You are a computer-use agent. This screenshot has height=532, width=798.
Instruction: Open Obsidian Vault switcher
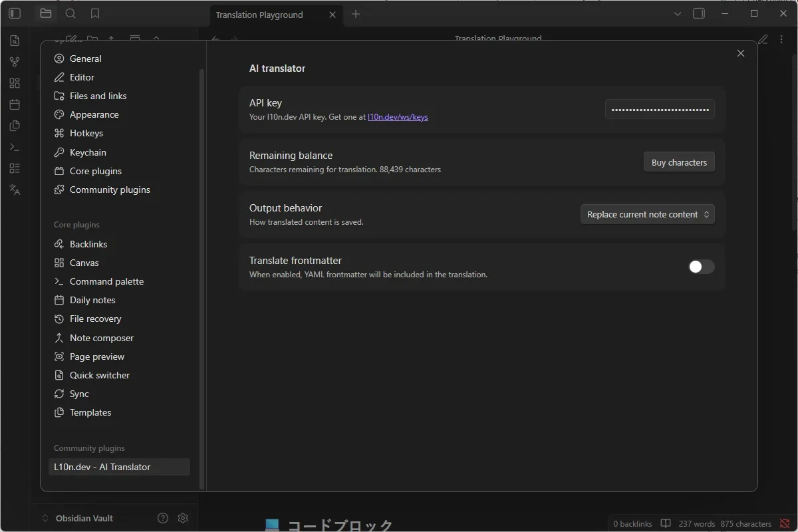point(77,518)
